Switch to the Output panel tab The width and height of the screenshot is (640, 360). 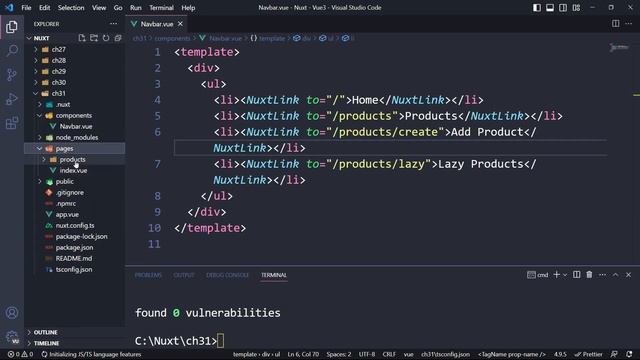(184, 275)
